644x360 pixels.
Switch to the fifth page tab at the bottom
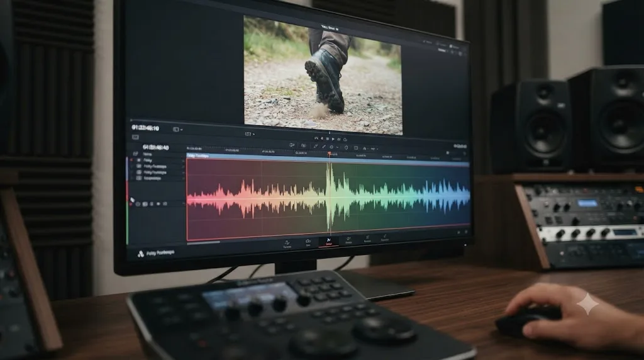pyautogui.click(x=367, y=239)
